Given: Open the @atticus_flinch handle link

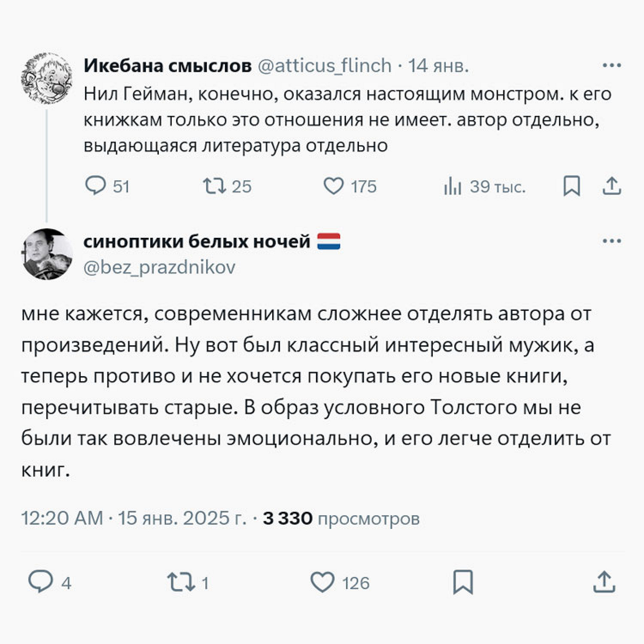Looking at the screenshot, I should tap(324, 66).
